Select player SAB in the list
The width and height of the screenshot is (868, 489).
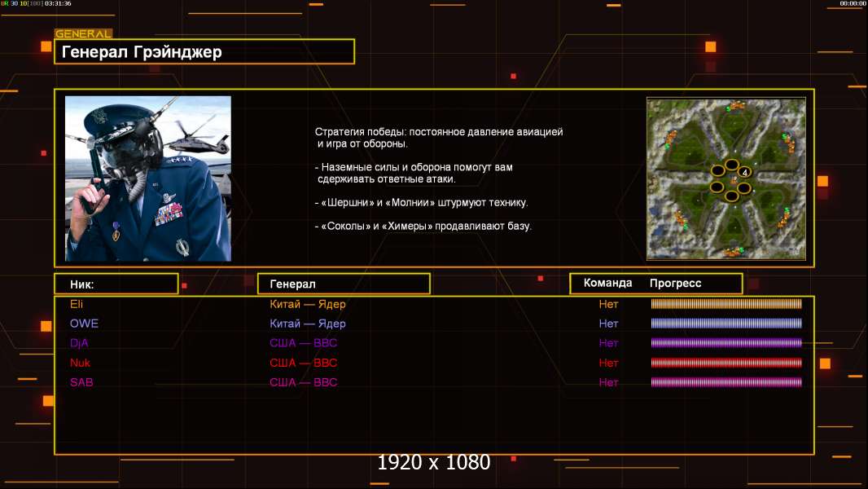click(81, 382)
